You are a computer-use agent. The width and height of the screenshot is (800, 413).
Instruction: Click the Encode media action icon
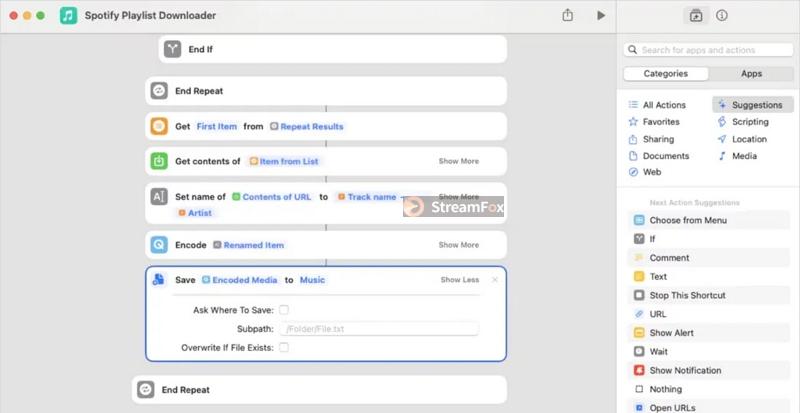(x=159, y=245)
